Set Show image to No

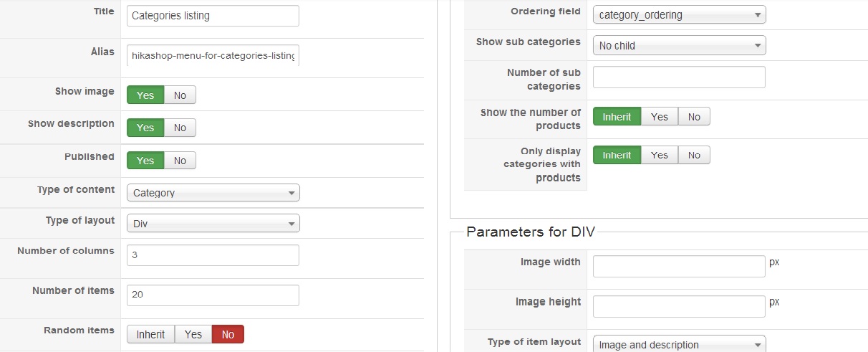pos(180,95)
